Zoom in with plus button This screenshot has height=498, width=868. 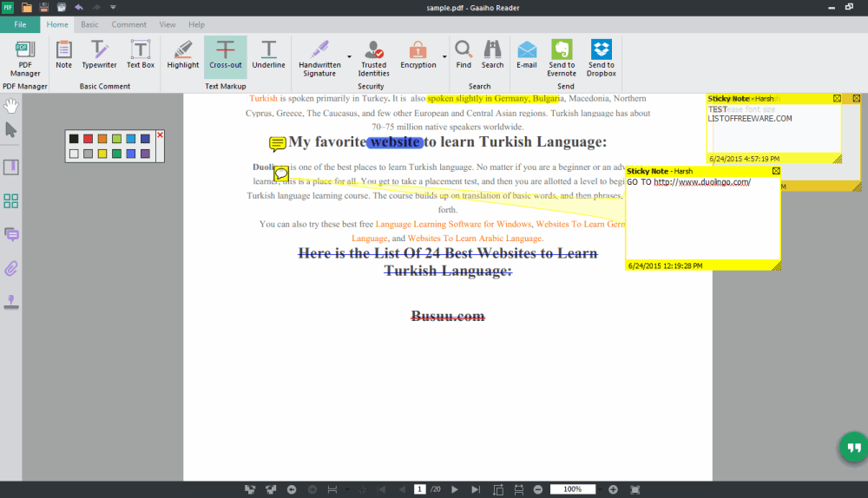tap(613, 489)
